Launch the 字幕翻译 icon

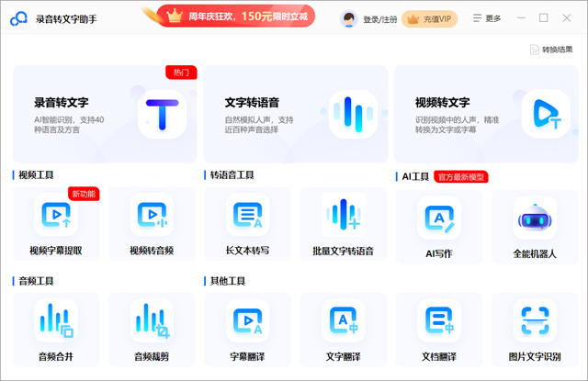247,320
